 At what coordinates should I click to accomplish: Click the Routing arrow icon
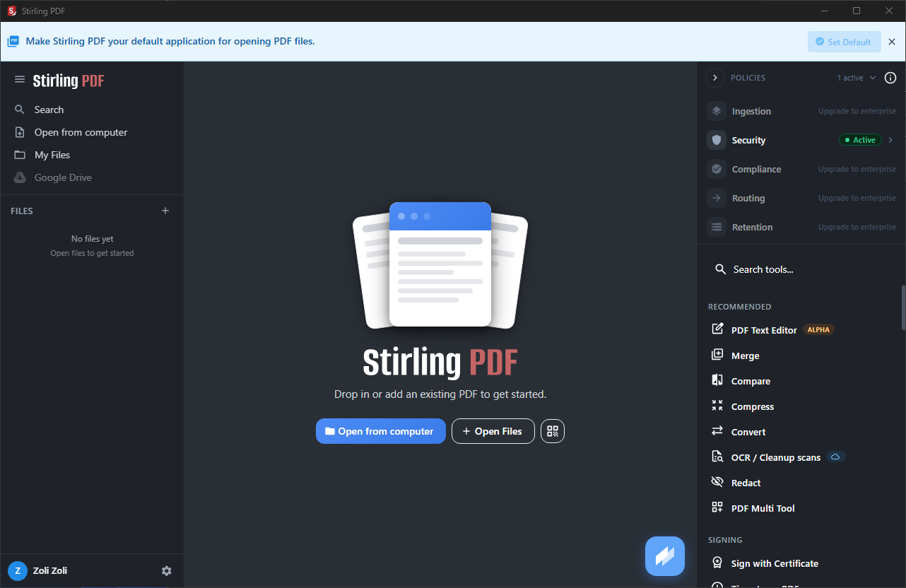coord(717,198)
